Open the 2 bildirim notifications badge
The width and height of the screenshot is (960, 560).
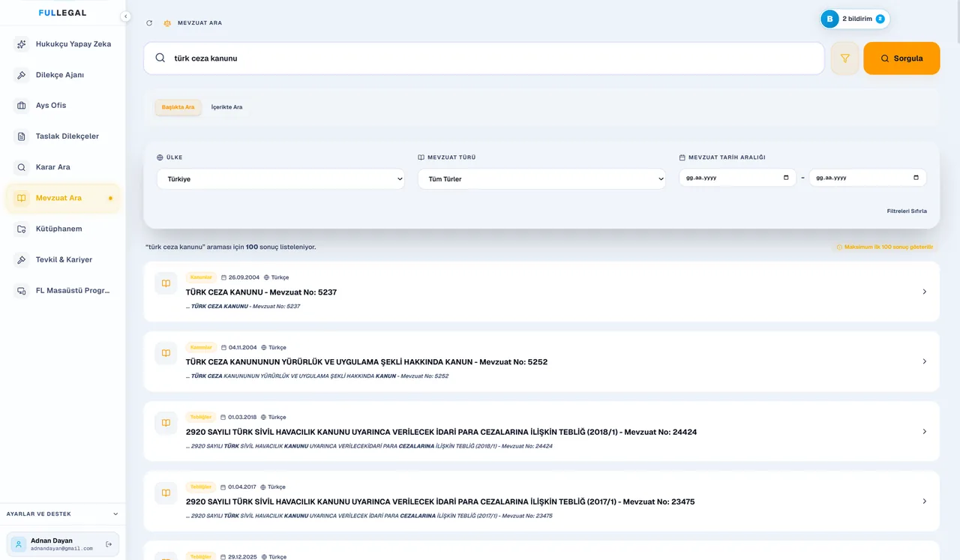point(855,19)
